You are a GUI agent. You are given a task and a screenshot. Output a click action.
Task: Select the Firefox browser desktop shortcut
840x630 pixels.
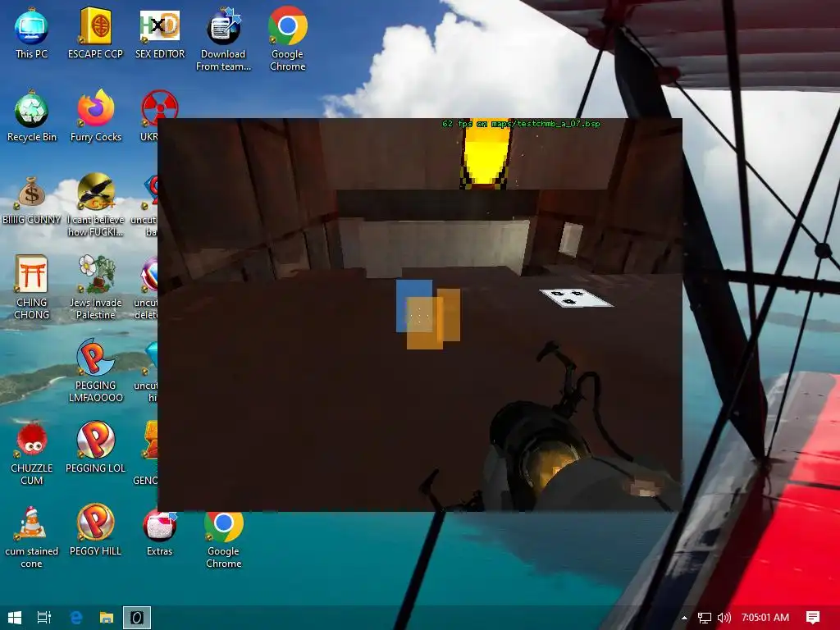pyautogui.click(x=95, y=116)
